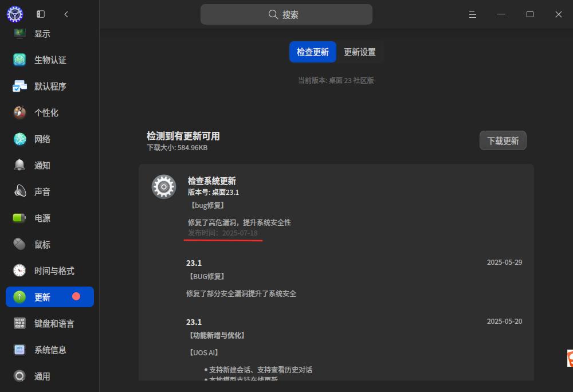Select 键盘和语言 in the sidebar
573x392 pixels.
coord(50,323)
